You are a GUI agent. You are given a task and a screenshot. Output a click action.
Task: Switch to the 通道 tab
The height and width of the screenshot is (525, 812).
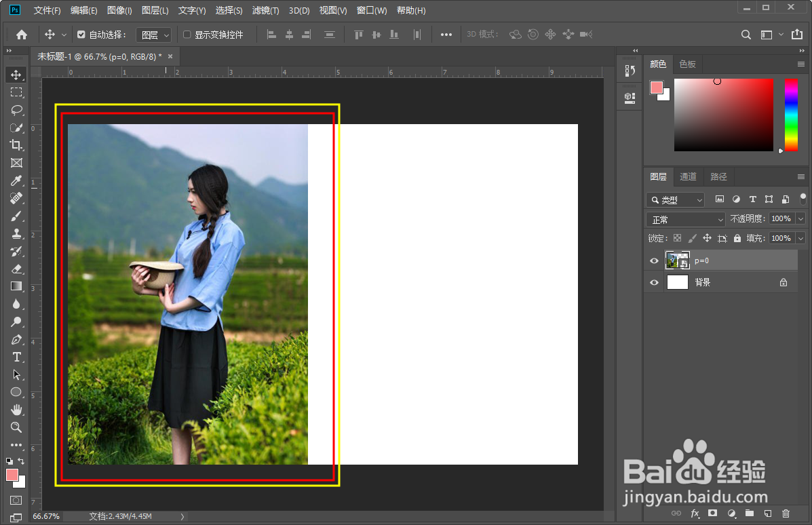[688, 176]
